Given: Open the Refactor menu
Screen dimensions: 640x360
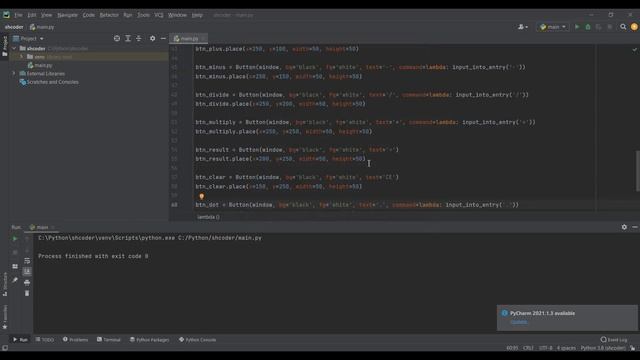Looking at the screenshot, I should tap(109, 15).
